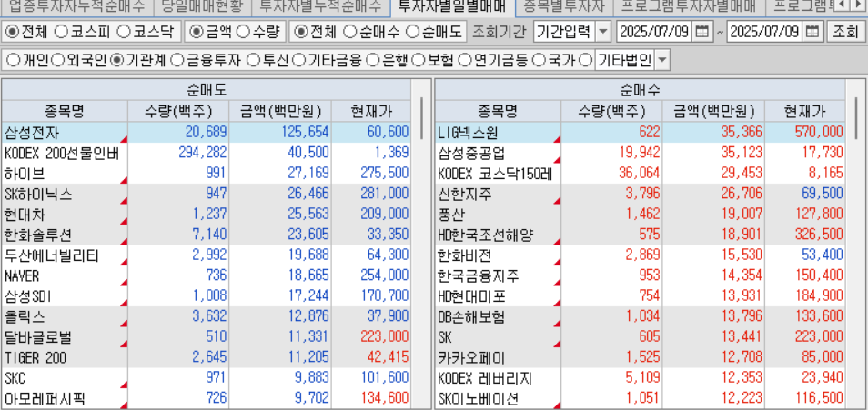Select KODEX 200선물인버 row

[x=207, y=153]
